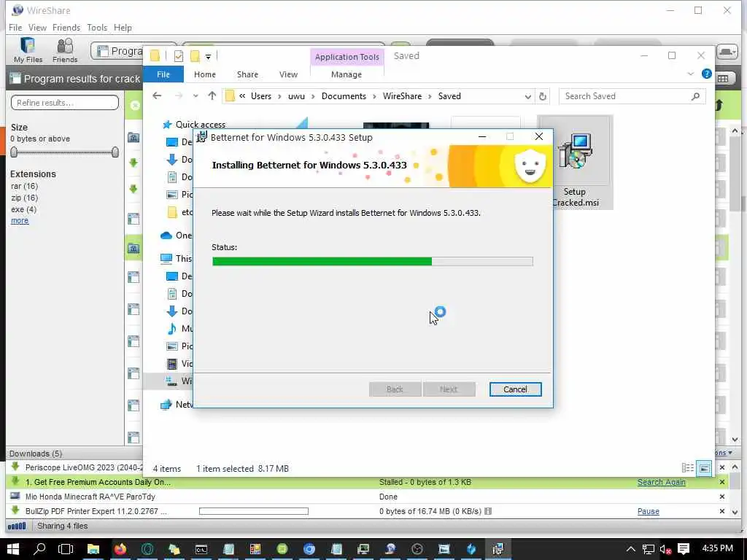Click uwu in the address breadcrumb
This screenshot has height=560, width=747.
click(x=296, y=96)
